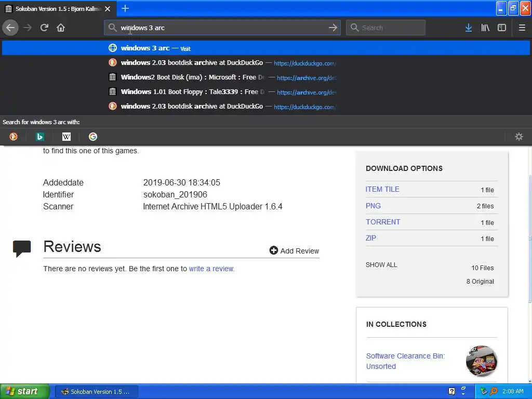Search with Bing one-off engine icon
Viewport: 532px width, 399px height.
[40, 137]
